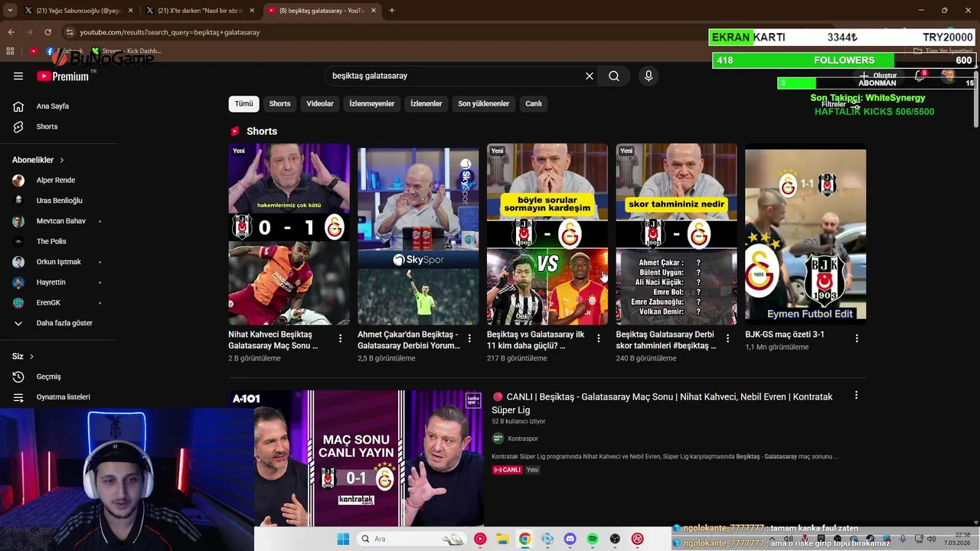
Task: Open the apps grid in bookmarks bar
Action: click(10, 51)
